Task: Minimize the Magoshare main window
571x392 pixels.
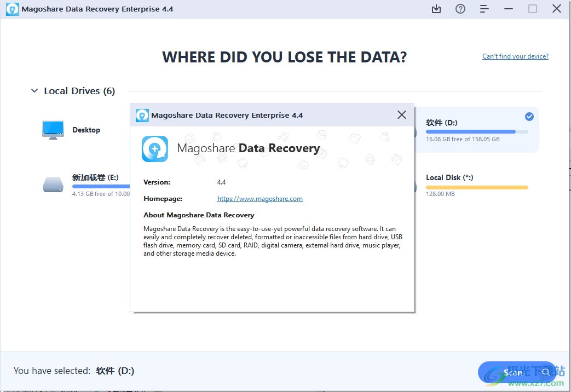Action: pyautogui.click(x=509, y=9)
